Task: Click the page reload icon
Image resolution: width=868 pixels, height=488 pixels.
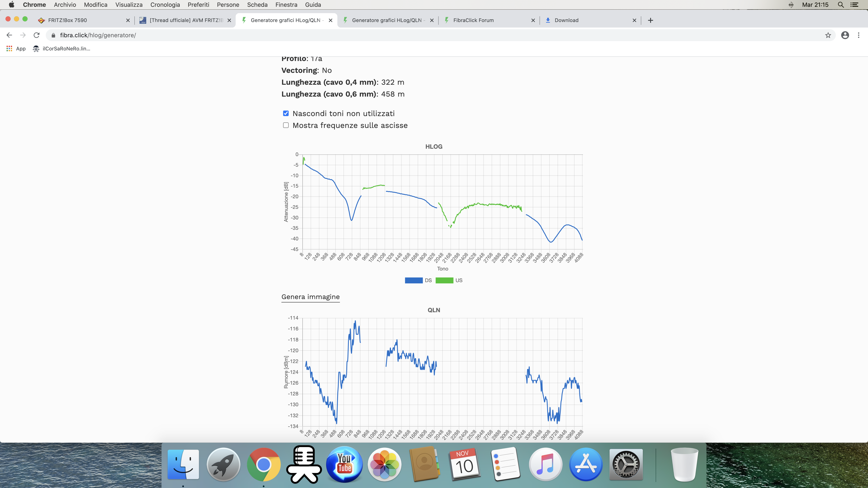Action: point(36,35)
